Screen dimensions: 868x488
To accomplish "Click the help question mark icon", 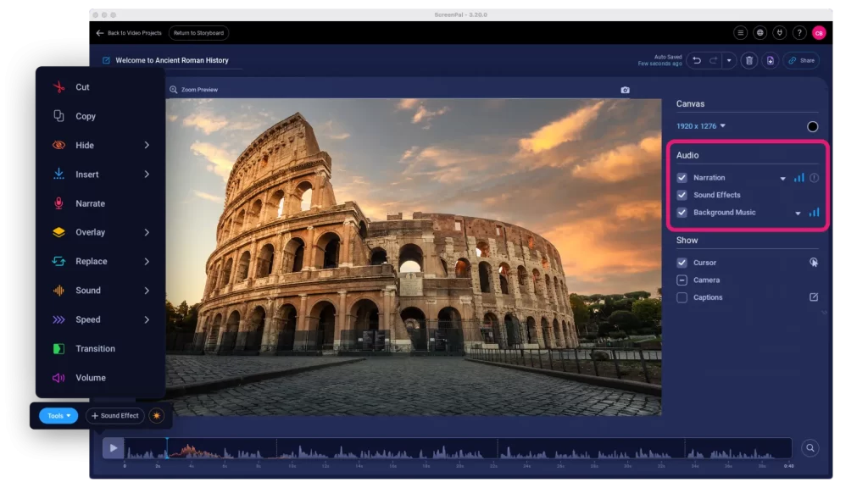I will tap(799, 33).
